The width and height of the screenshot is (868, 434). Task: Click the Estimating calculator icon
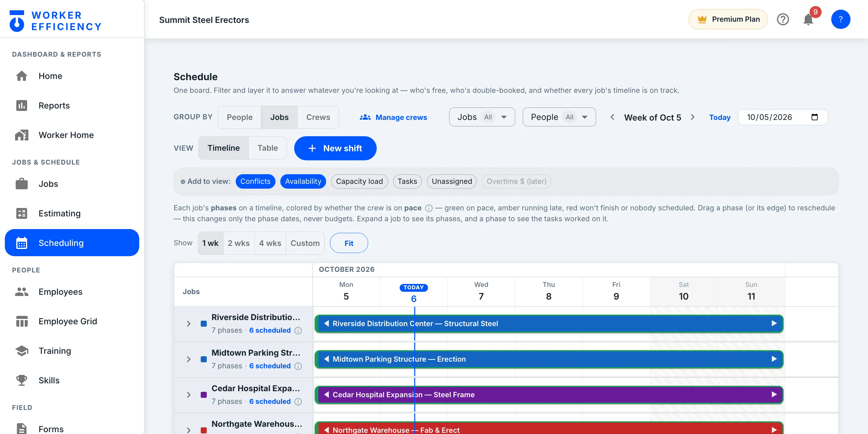click(22, 213)
